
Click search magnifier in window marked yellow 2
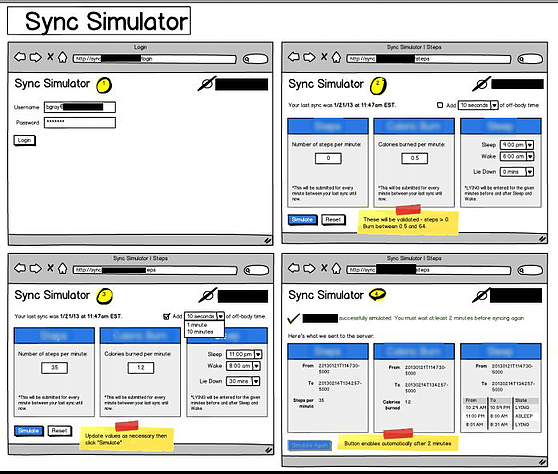coord(521,59)
